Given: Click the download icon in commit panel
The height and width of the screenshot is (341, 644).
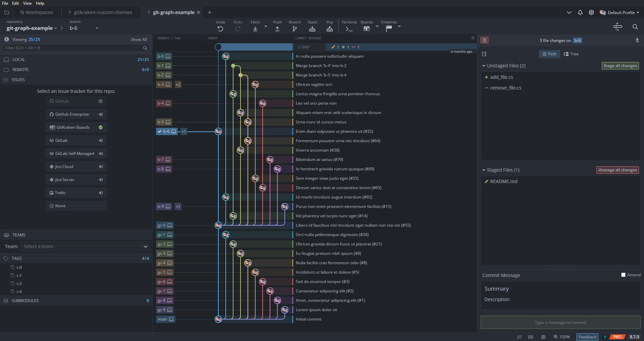Looking at the screenshot, I should click(x=637, y=40).
